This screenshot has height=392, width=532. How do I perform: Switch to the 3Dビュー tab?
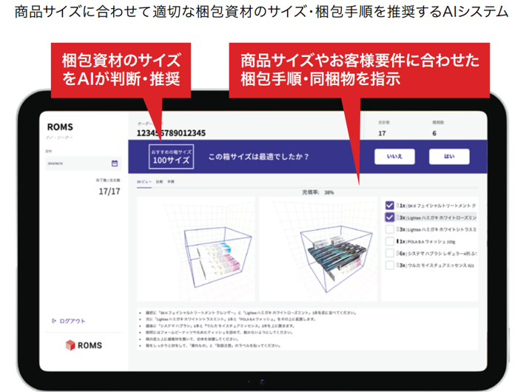(x=144, y=180)
